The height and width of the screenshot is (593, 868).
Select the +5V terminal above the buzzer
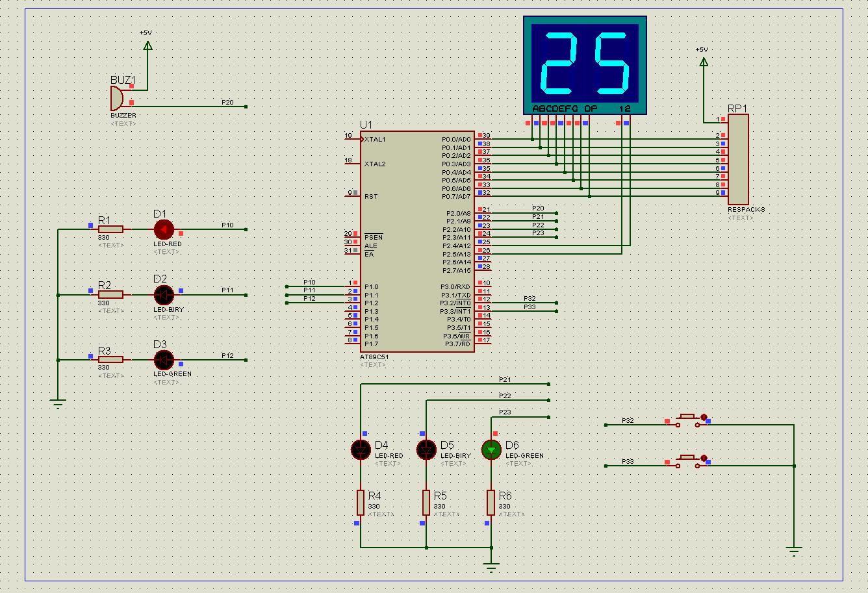[147, 45]
